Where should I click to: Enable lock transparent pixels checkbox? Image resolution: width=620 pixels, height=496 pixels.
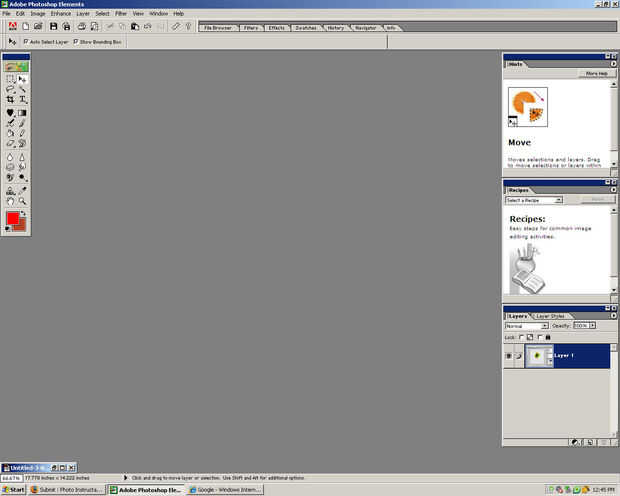521,337
